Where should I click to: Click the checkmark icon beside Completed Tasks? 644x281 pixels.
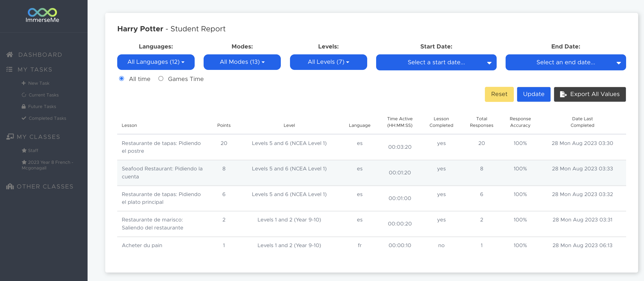click(x=24, y=118)
